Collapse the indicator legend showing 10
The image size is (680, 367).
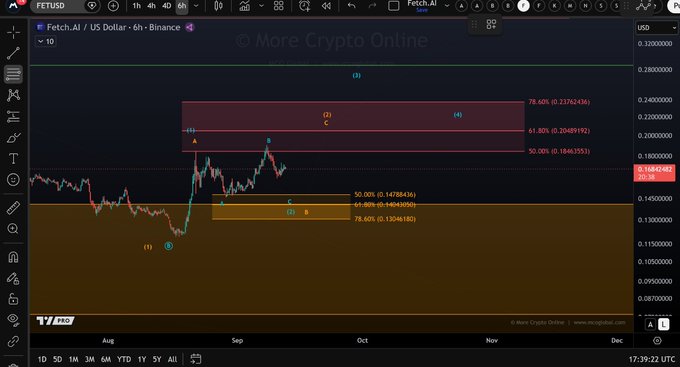[46, 42]
